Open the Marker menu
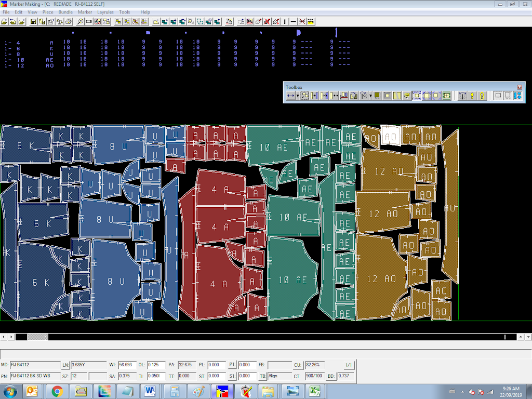 click(85, 12)
